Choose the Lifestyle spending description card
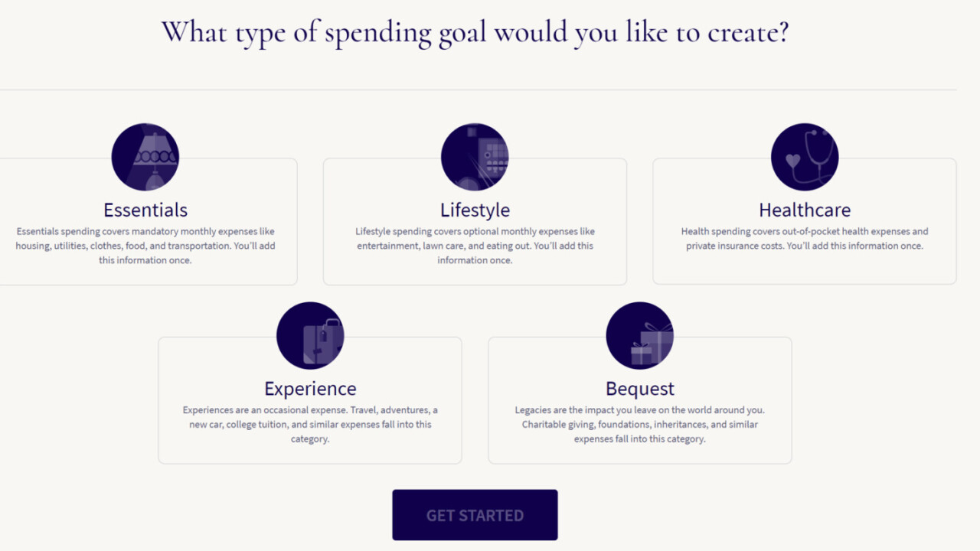The width and height of the screenshot is (980, 551). tap(475, 222)
